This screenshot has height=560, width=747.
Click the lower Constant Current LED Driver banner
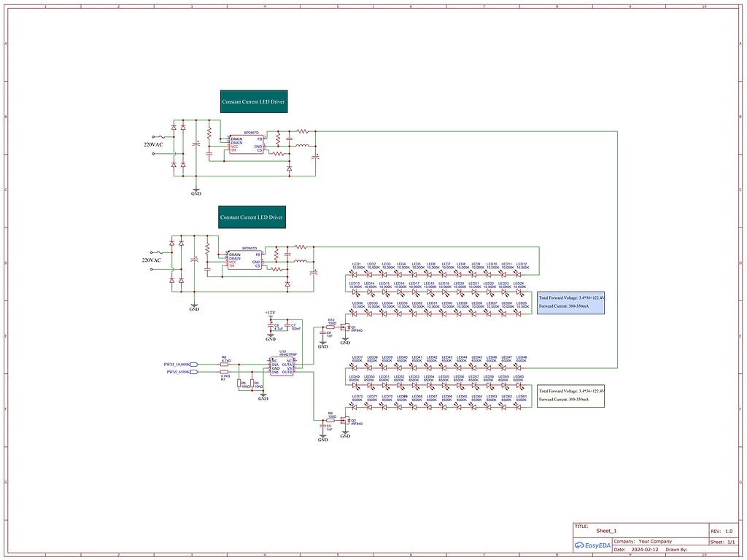click(x=252, y=217)
